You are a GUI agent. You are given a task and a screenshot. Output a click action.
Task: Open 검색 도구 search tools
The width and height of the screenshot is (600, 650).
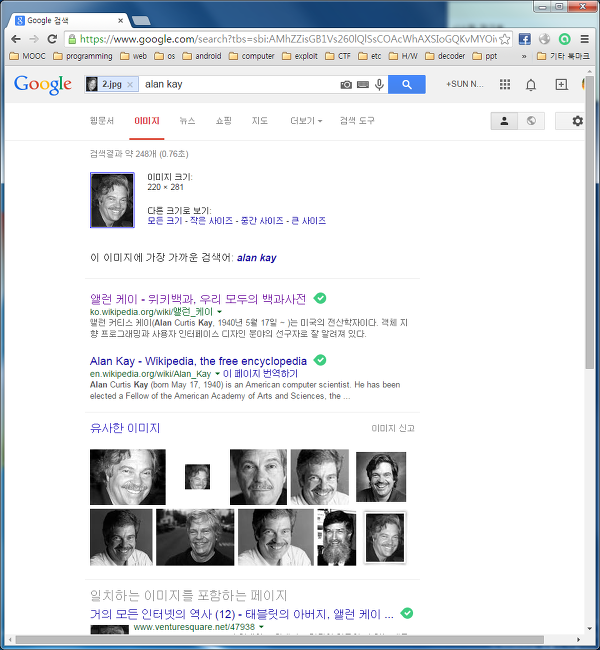357,121
